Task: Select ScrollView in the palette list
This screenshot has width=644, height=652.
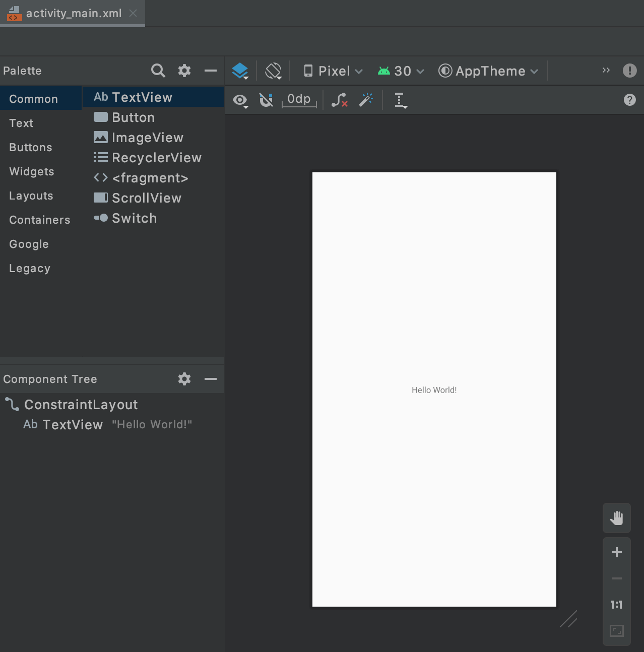Action: (x=153, y=198)
